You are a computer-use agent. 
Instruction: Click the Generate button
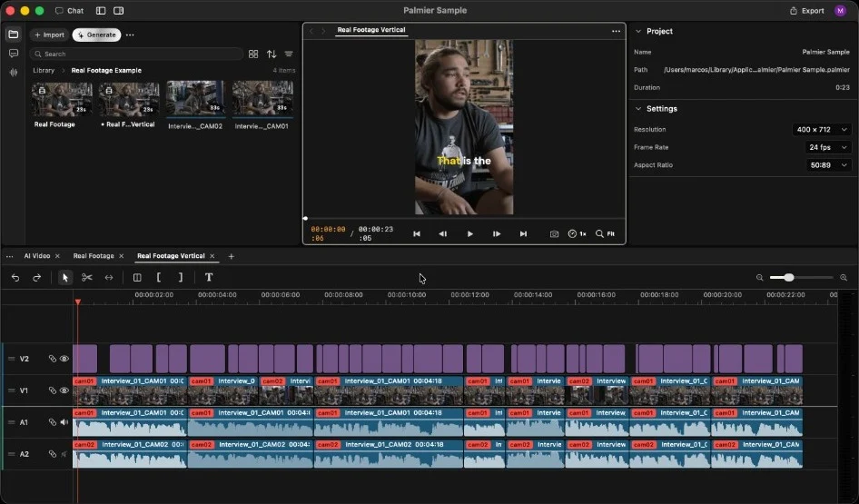97,35
